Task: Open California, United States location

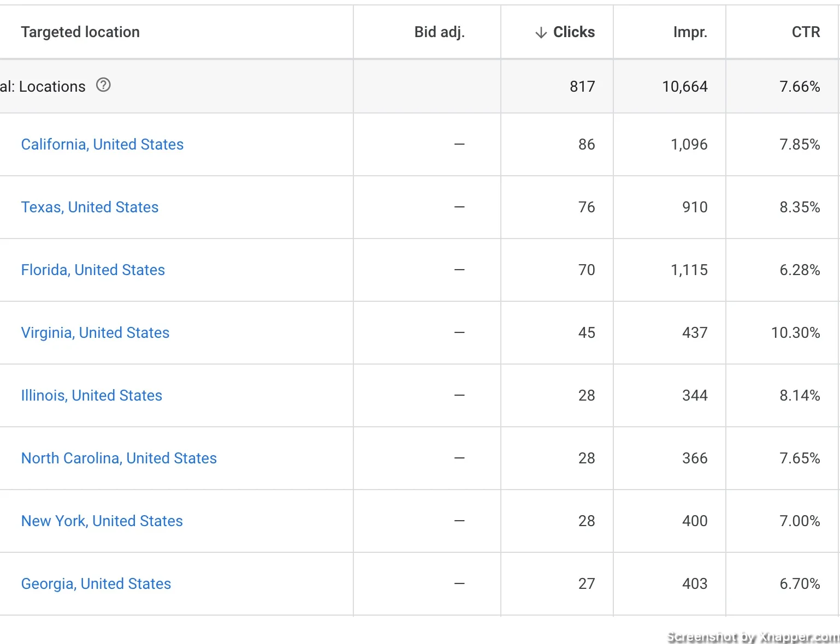Action: 102,144
